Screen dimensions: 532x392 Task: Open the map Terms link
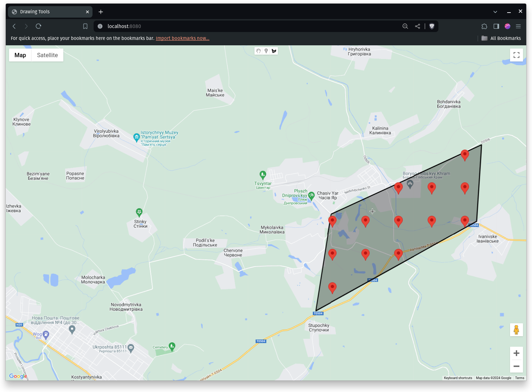pyautogui.click(x=519, y=378)
